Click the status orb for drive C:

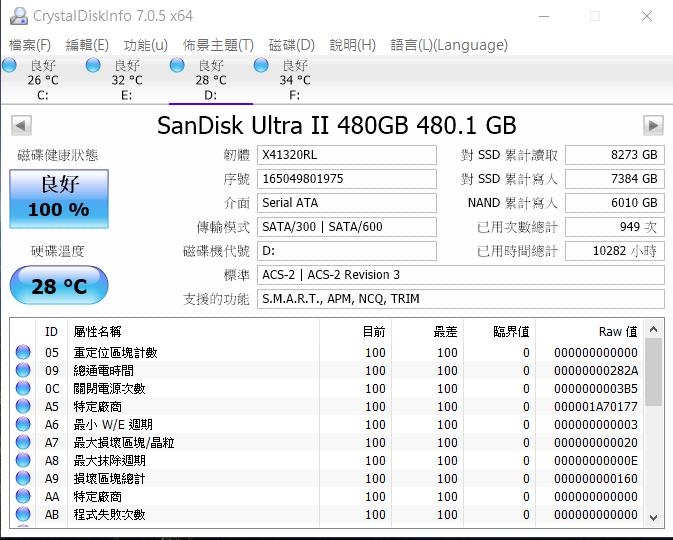[9, 65]
